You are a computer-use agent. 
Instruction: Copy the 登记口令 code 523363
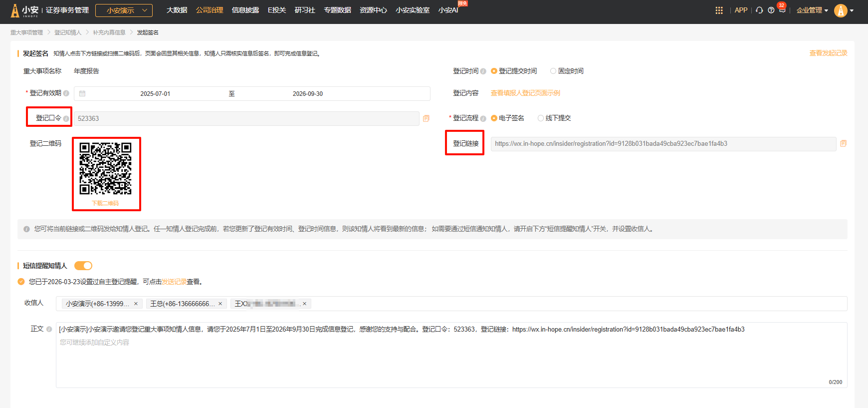(426, 118)
